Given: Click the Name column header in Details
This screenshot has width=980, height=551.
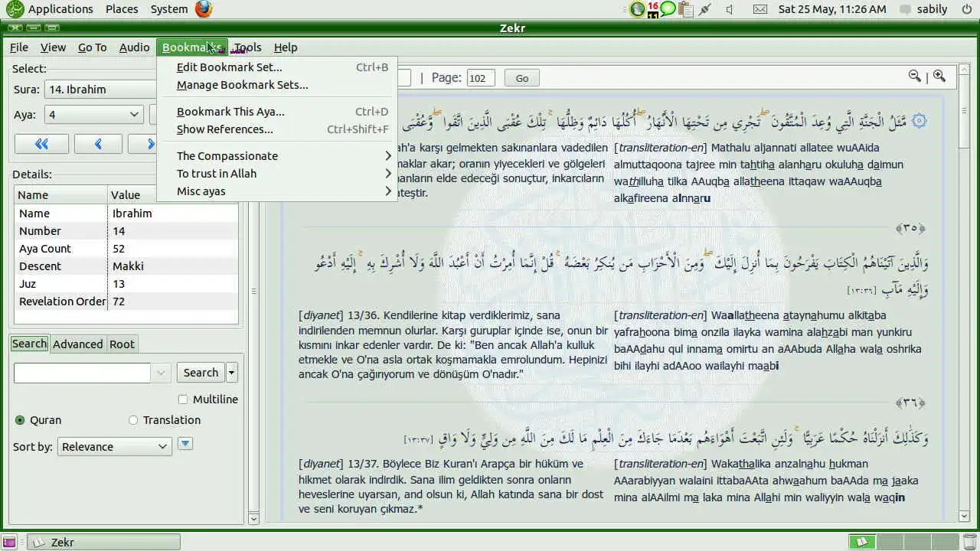Looking at the screenshot, I should coord(60,195).
